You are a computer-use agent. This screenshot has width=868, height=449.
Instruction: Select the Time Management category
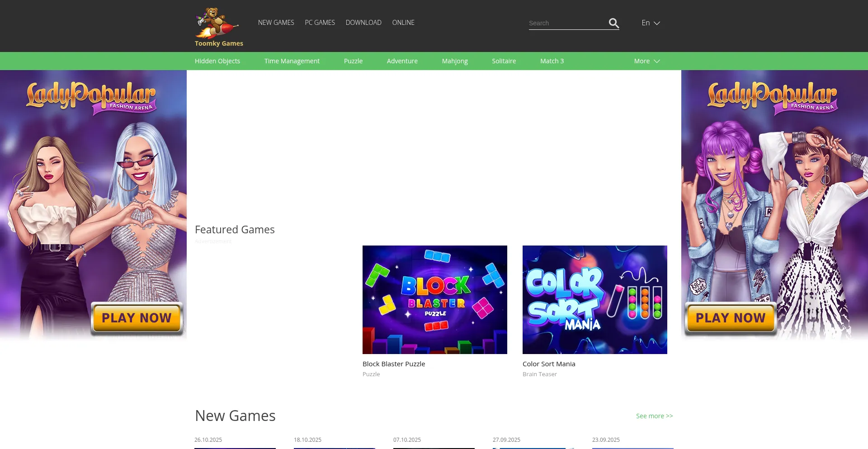(292, 61)
